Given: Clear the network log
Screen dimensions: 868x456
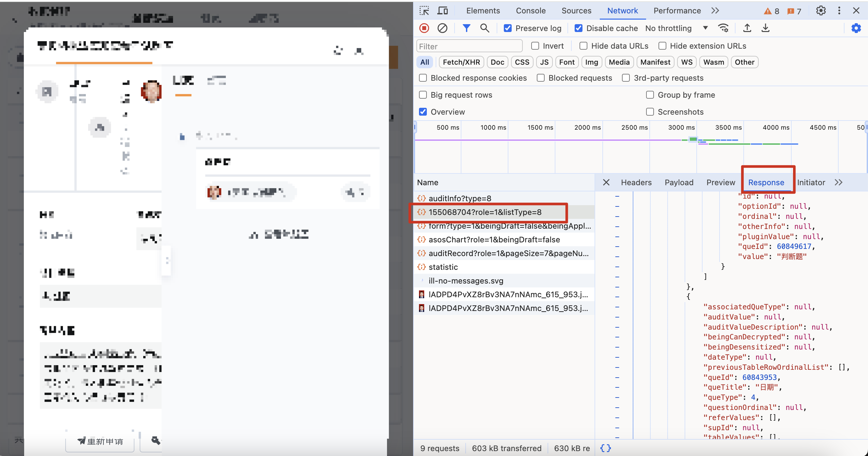Looking at the screenshot, I should tap(442, 28).
